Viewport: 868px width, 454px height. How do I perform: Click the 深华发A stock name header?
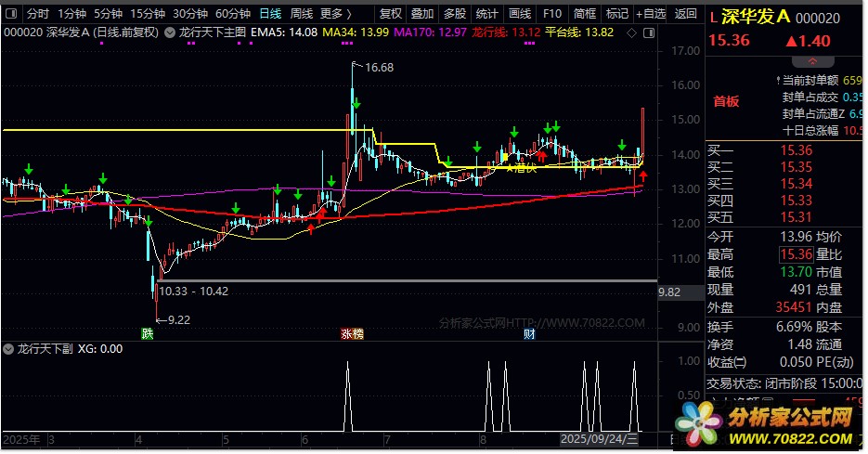pyautogui.click(x=755, y=17)
